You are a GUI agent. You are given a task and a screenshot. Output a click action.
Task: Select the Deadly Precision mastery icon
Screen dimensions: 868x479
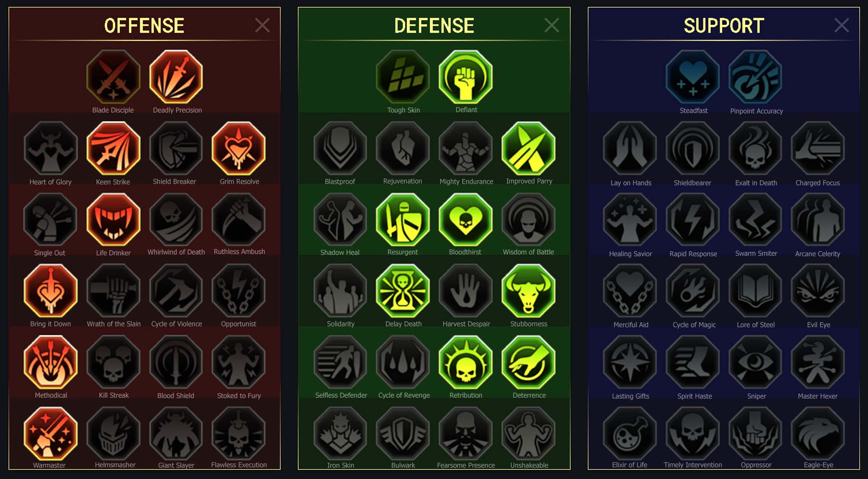[176, 77]
